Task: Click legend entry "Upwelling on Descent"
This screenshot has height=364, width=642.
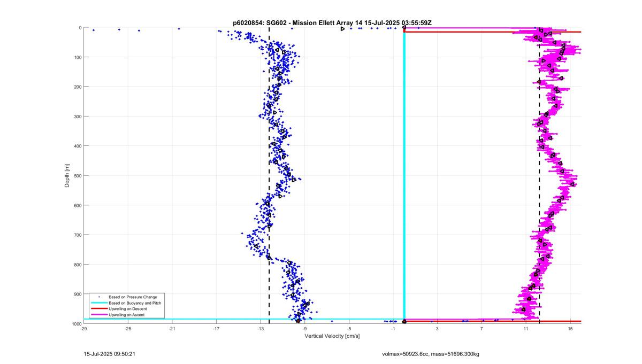Action: [x=128, y=309]
